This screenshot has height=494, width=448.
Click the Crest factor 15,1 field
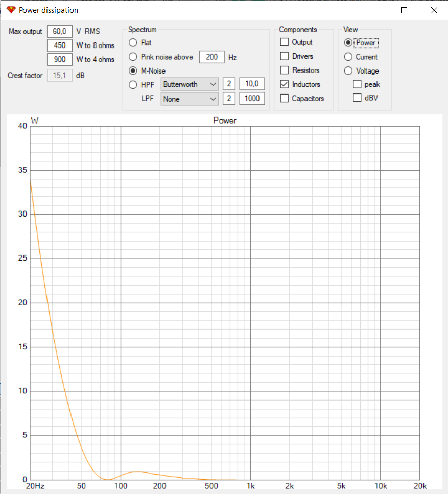[60, 75]
